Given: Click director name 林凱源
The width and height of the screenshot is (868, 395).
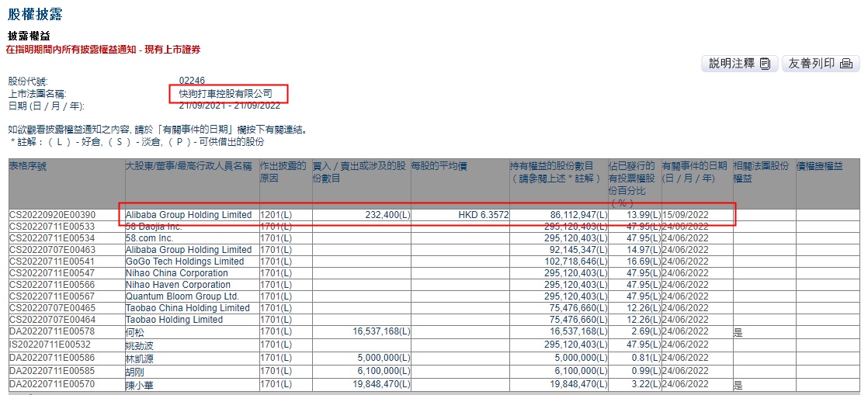Looking at the screenshot, I should pyautogui.click(x=140, y=358).
